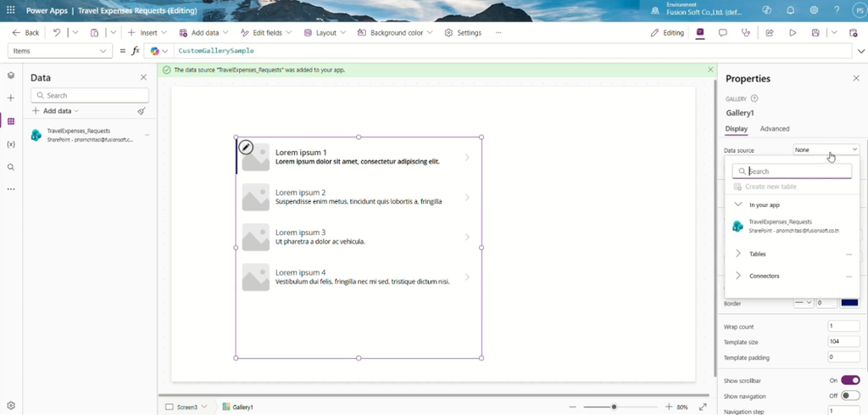The image size is (868, 415).
Task: Switch to the Advanced tab
Action: point(775,128)
